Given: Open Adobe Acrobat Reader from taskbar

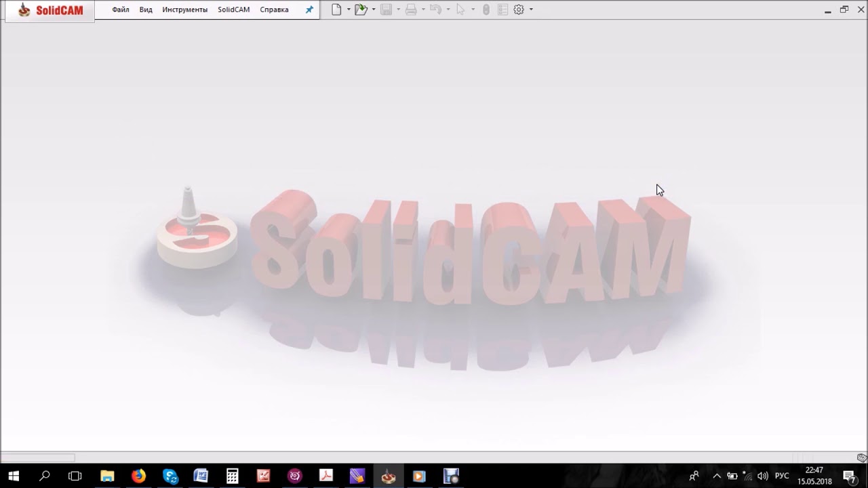Looking at the screenshot, I should 325,476.
